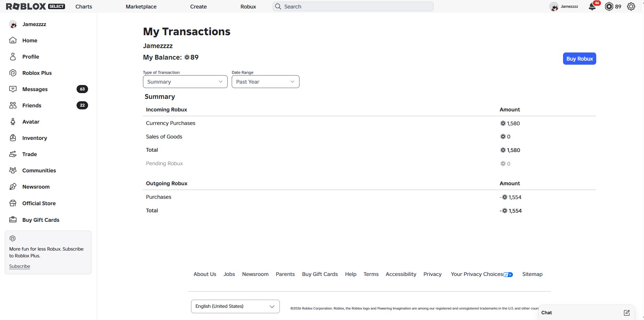Open the Accessibility footer link
Viewport: 644px width, 320px height.
401,274
